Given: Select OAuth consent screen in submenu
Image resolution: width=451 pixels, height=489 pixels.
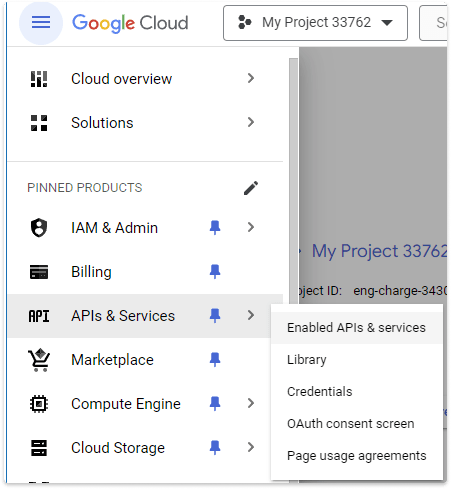Looking at the screenshot, I should coord(357,424).
